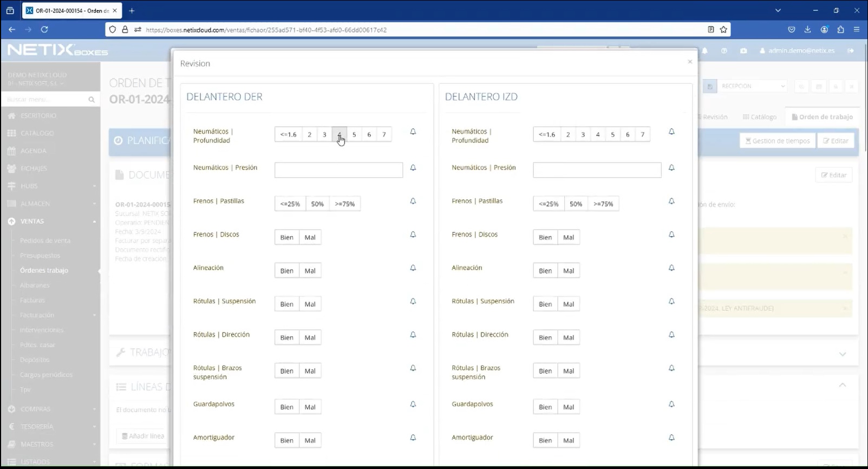Open Órdenes trabajo in the sidebar
Viewport: 868px width, 469px height.
44,270
